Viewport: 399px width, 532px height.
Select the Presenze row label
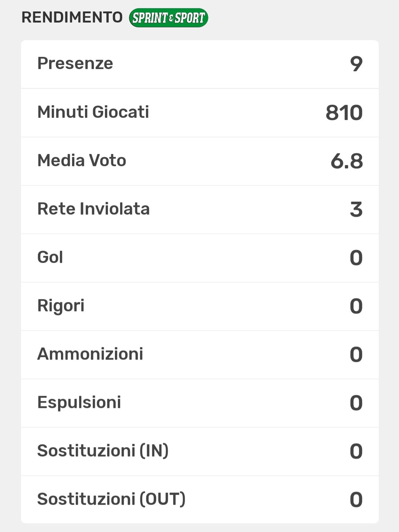click(x=75, y=64)
